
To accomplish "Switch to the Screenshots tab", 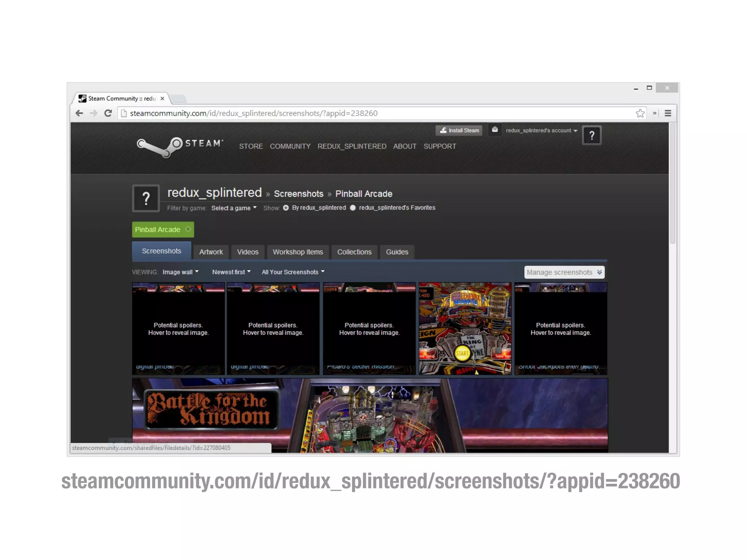I will [x=161, y=251].
